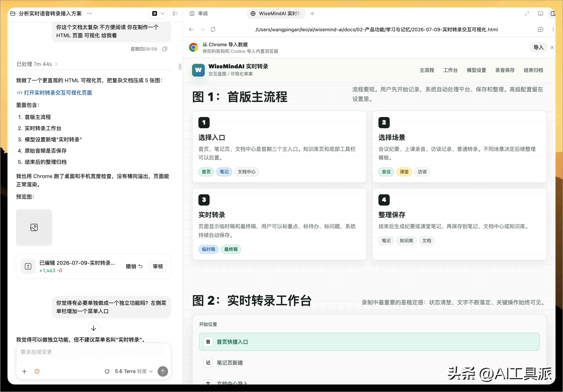Click the plus attach button in input box

(x=24, y=371)
